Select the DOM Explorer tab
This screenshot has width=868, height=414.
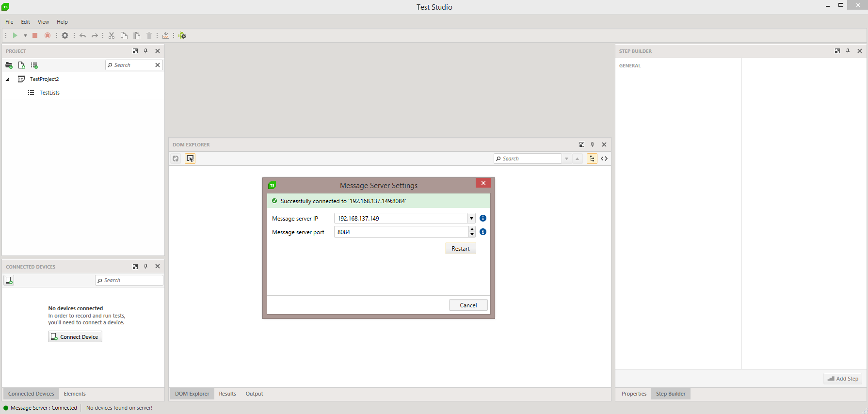click(x=192, y=394)
